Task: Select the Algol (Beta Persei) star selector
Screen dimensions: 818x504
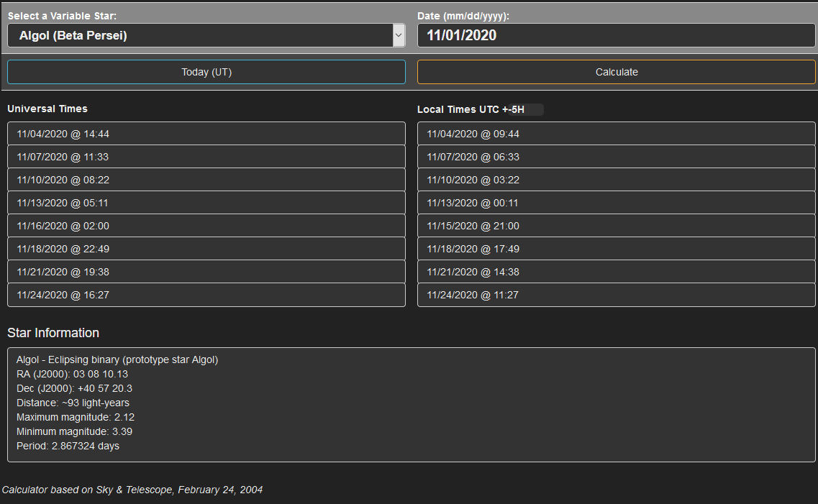Action: coord(200,35)
